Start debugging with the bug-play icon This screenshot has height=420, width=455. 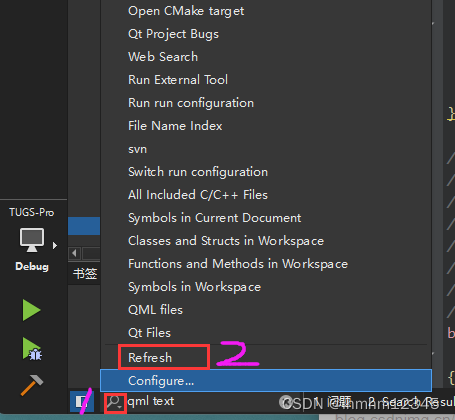pyautogui.click(x=32, y=349)
